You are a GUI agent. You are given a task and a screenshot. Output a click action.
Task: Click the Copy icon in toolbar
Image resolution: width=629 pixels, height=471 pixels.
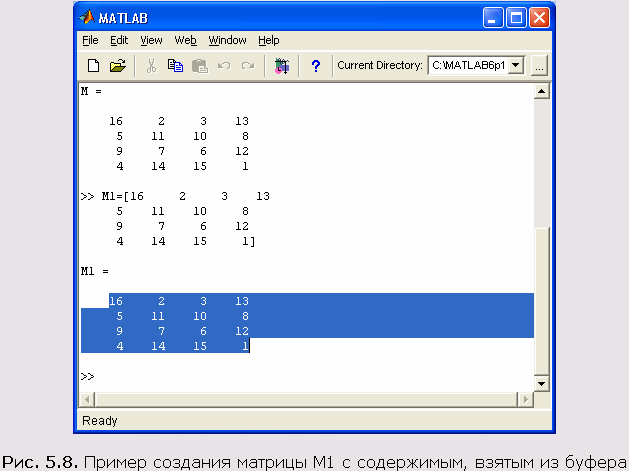click(x=175, y=65)
